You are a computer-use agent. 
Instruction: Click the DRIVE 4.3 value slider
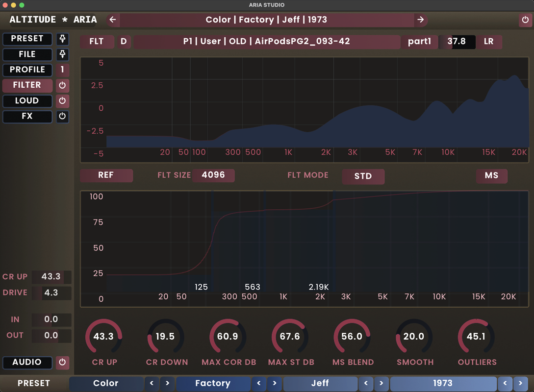point(51,293)
